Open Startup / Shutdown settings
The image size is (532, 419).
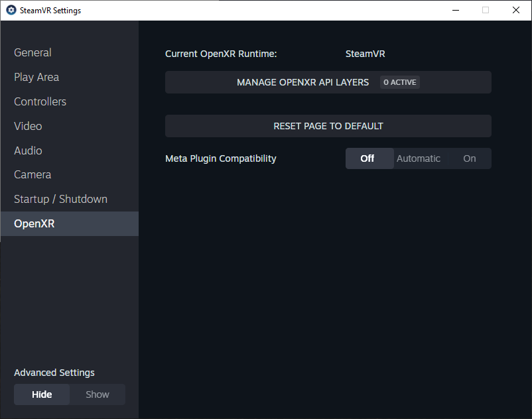click(x=69, y=199)
